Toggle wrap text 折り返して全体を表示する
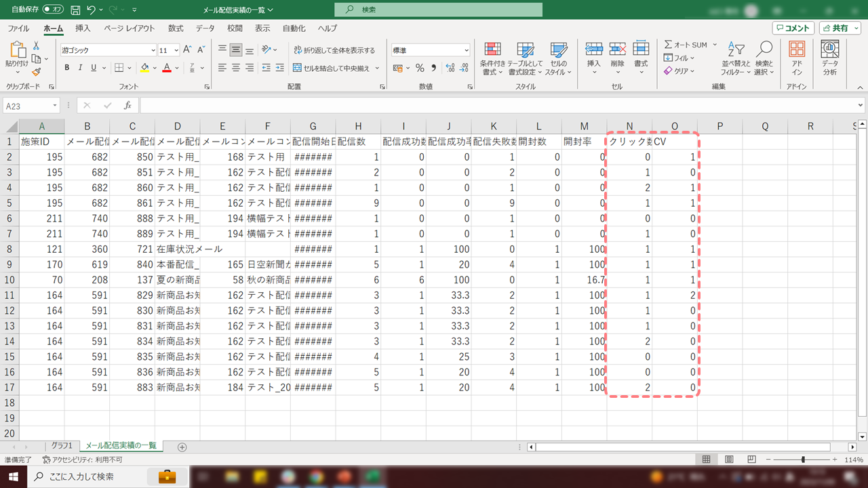The image size is (868, 488). 334,50
